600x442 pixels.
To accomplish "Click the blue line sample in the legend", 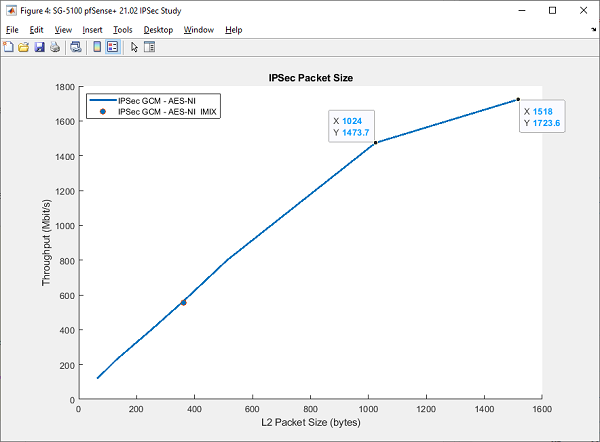I will tap(101, 101).
